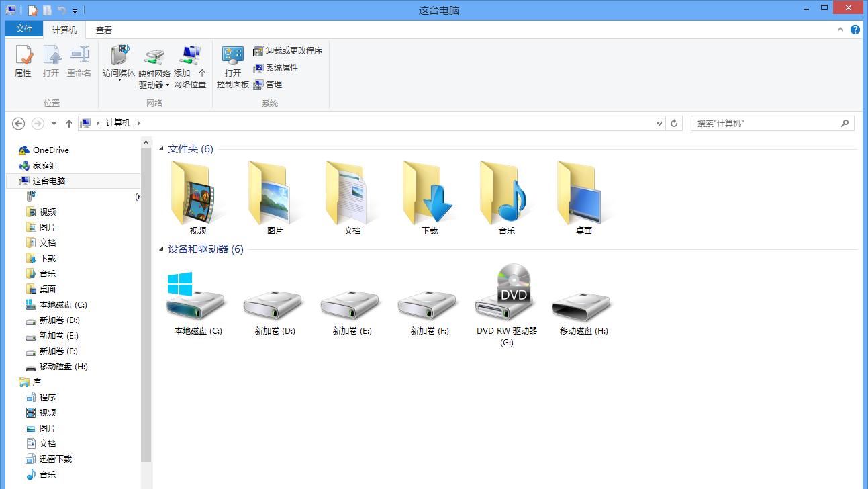The image size is (868, 489).
Task: Select 新加卷 (E:) in sidebar tree
Action: point(59,336)
